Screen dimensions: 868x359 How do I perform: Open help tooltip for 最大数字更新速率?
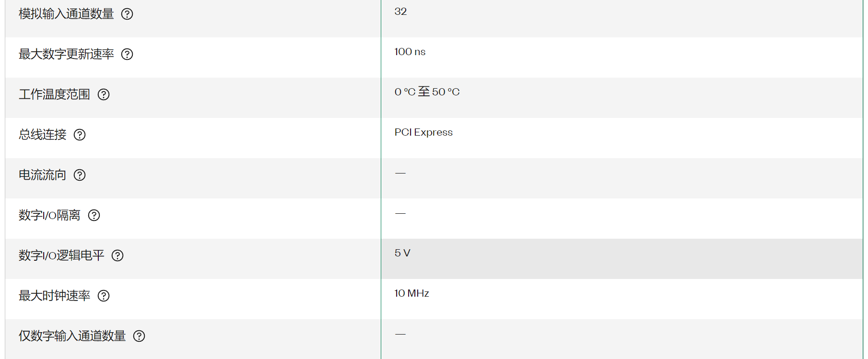127,54
